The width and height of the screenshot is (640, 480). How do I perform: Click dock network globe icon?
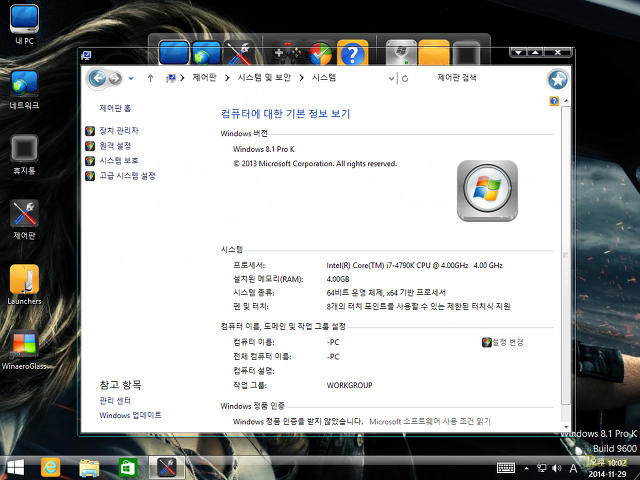coord(207,53)
